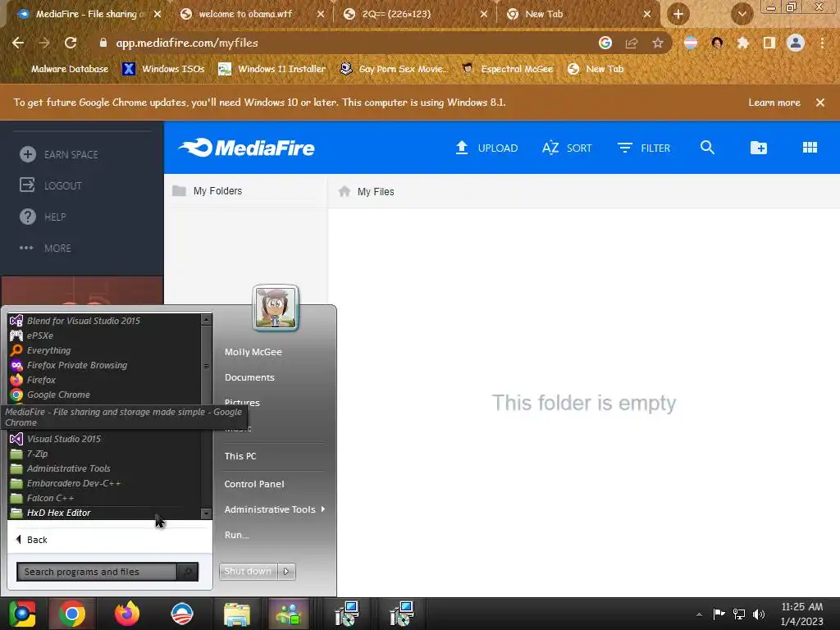The height and width of the screenshot is (630, 840).
Task: Click Back in the Start menu
Action: 32,540
